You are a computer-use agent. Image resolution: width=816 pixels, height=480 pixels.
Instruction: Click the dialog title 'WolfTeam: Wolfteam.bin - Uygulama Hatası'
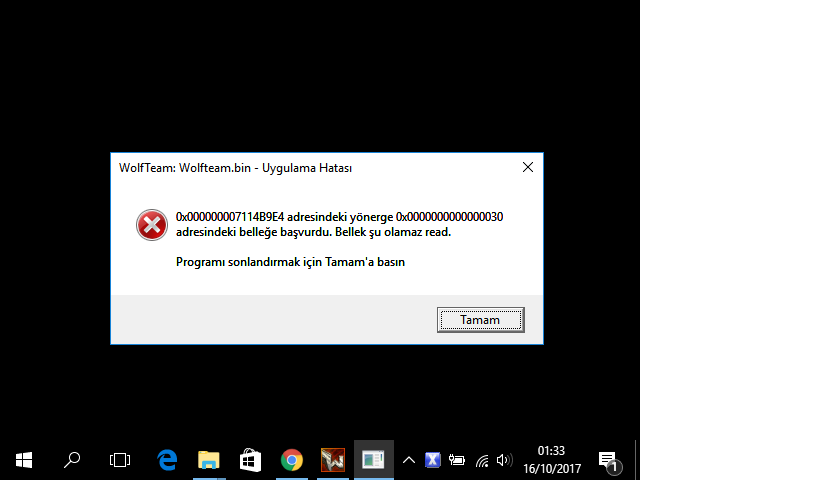(235, 168)
